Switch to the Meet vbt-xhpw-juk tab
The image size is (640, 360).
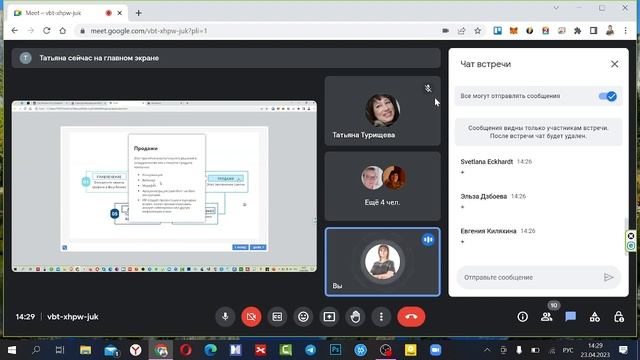click(67, 13)
